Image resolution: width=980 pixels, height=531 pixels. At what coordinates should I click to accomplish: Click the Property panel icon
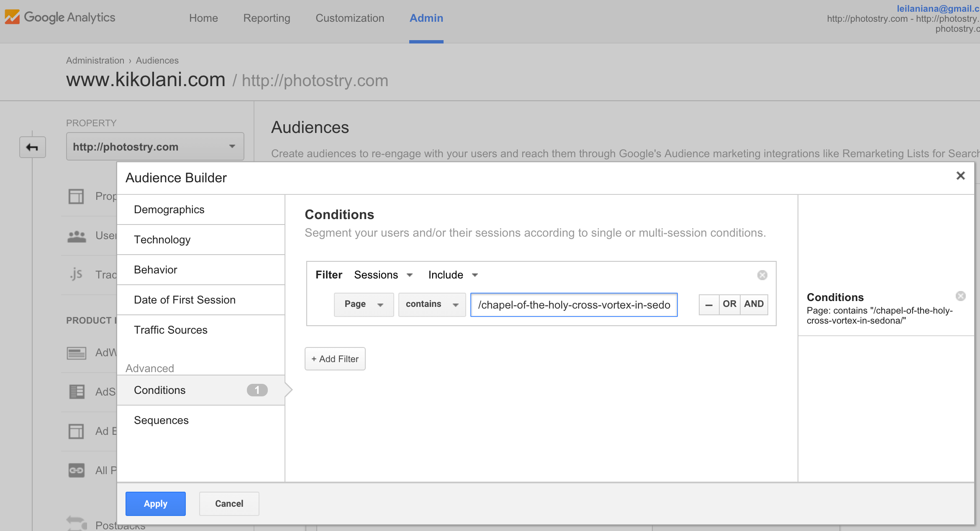[x=33, y=147]
